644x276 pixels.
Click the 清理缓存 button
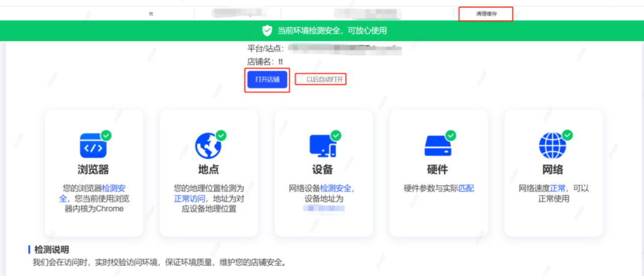[x=486, y=14]
